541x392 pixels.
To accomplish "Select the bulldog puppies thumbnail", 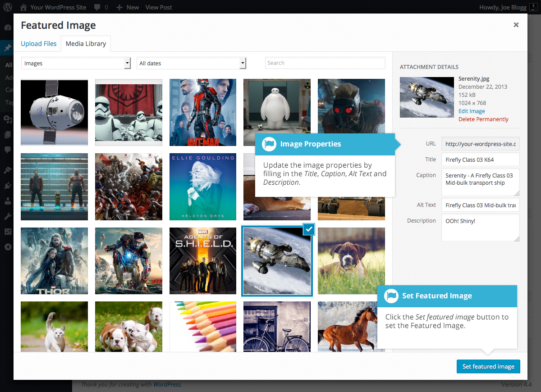I will [128, 327].
